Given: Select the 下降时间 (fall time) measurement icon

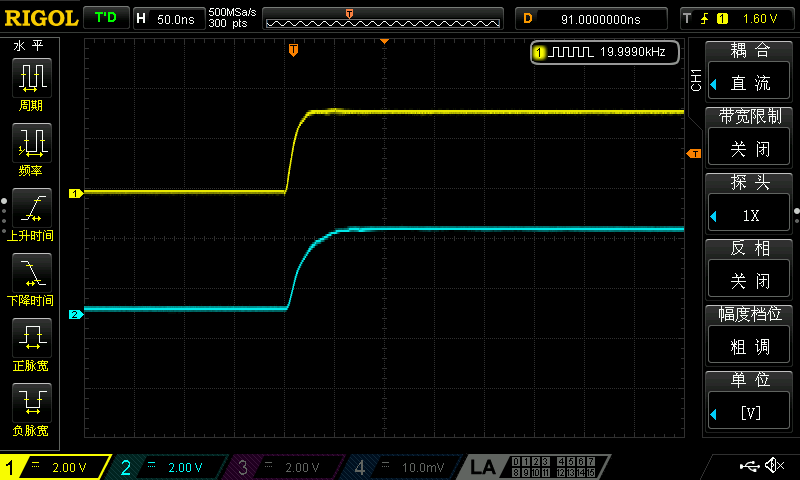Looking at the screenshot, I should coord(32,273).
